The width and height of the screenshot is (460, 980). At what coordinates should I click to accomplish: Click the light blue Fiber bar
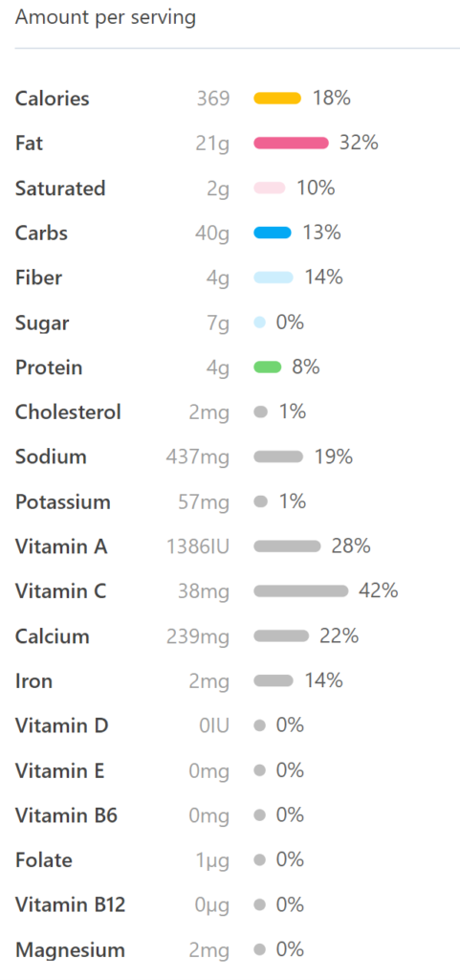click(x=274, y=278)
